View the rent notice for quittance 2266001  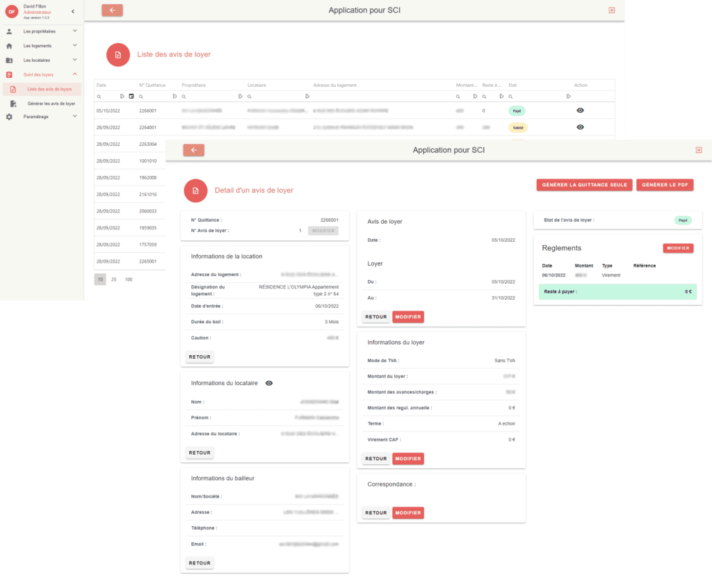(580, 111)
